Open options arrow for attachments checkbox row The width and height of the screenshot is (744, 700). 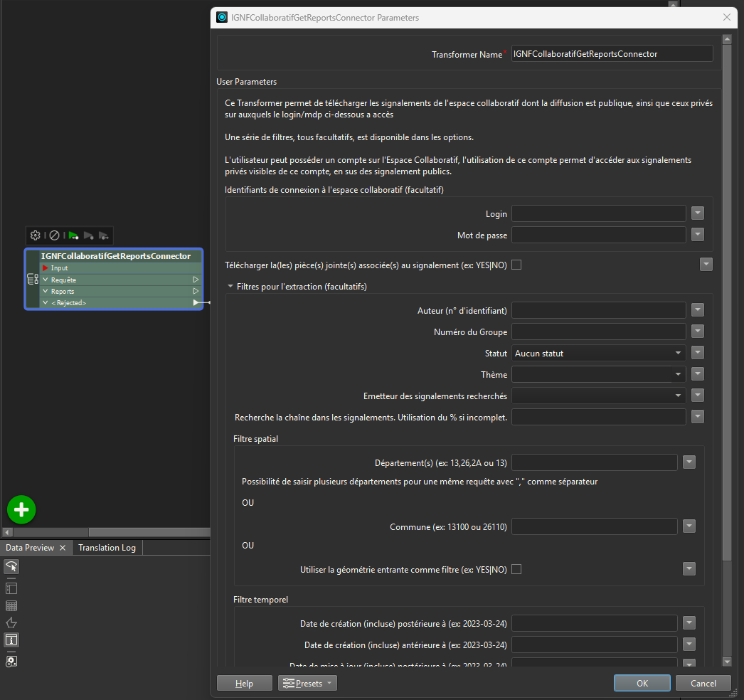click(x=706, y=265)
